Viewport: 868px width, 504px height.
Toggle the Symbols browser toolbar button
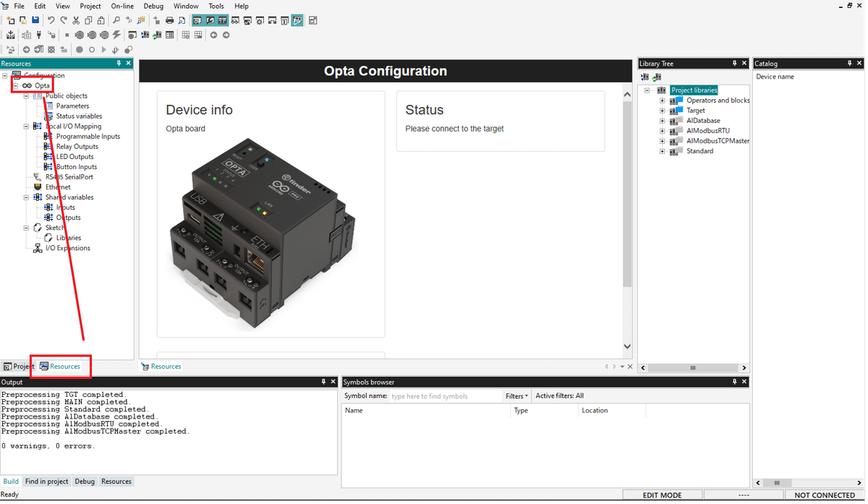click(x=297, y=20)
